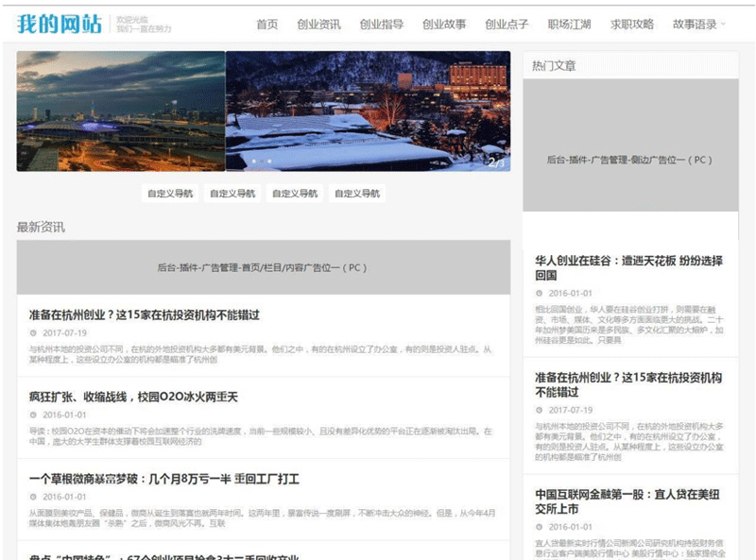Click clock icon beside 2017-07-19 in main list
The height and width of the screenshot is (560, 756).
click(x=33, y=333)
